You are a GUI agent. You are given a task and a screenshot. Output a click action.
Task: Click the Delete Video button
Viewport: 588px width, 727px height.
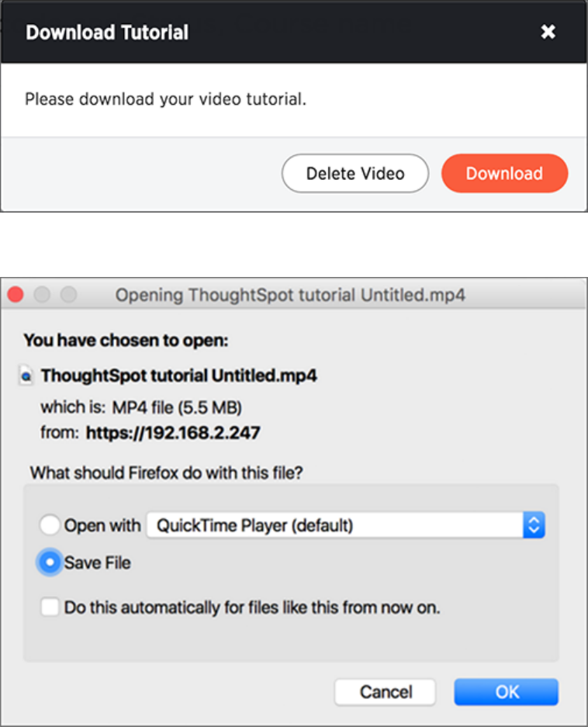[355, 173]
